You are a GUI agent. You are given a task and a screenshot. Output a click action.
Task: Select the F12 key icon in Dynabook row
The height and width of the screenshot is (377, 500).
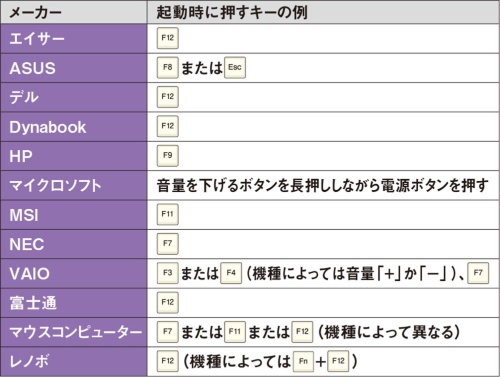pyautogui.click(x=168, y=126)
